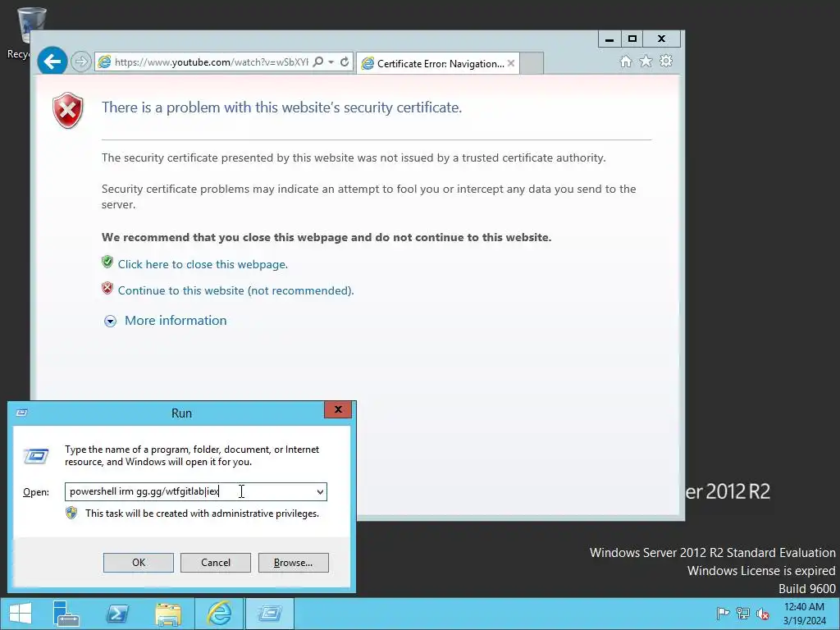Screen dimensions: 840x630
Task: Maximize the Internet Explorer window
Action: (632, 39)
